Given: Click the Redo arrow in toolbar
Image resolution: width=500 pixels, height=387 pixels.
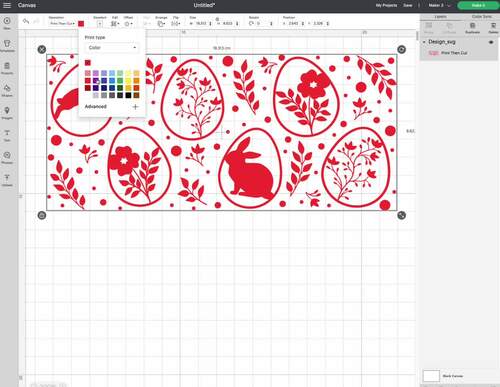Looking at the screenshot, I should coord(36,21).
